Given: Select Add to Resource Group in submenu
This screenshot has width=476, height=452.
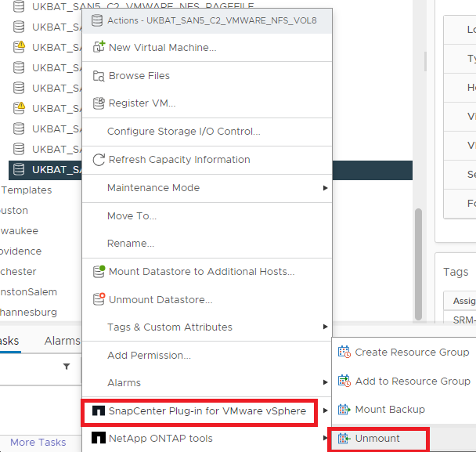Looking at the screenshot, I should [404, 381].
